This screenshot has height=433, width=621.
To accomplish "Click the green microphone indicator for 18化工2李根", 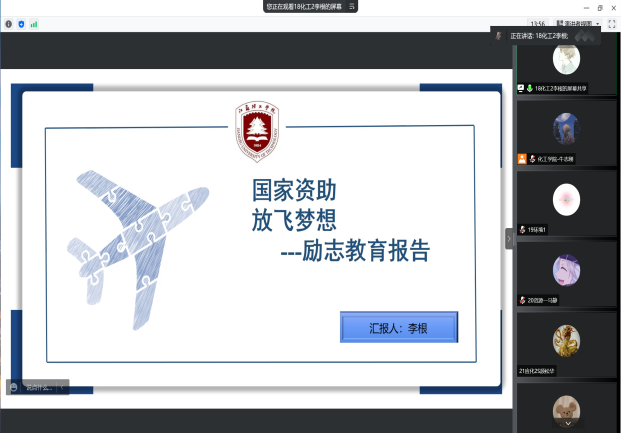I will [530, 89].
